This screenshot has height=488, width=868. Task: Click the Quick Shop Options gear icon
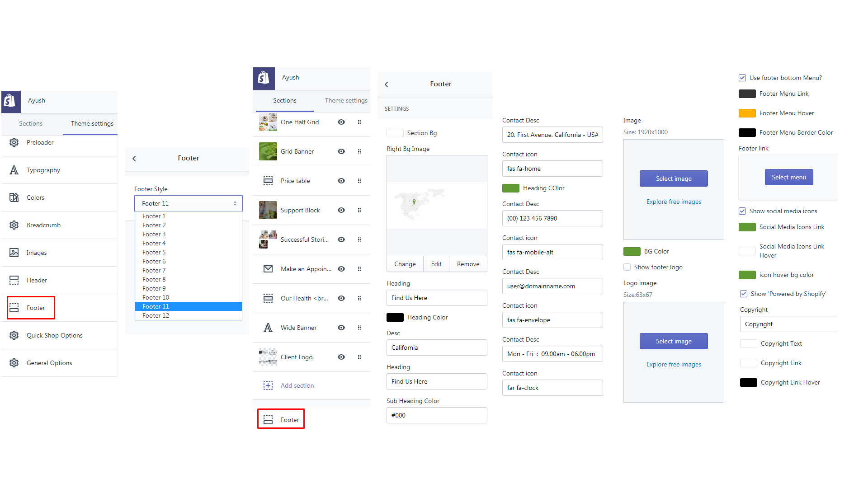[14, 335]
